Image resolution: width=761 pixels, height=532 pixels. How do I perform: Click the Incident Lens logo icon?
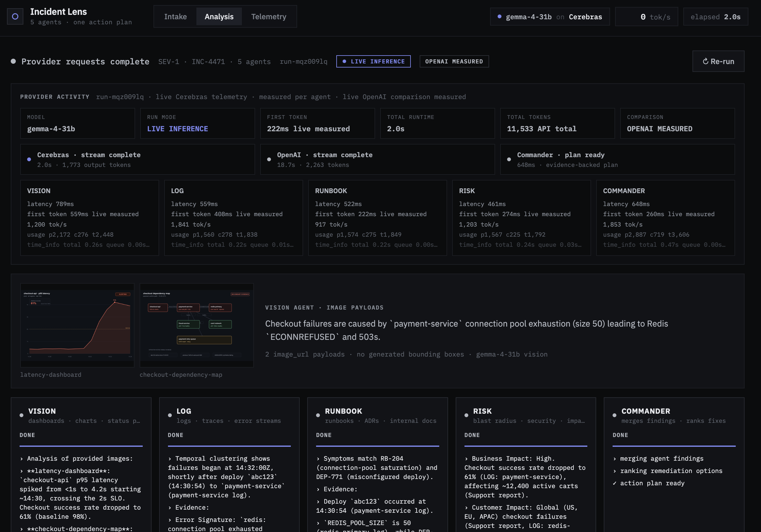pos(15,16)
